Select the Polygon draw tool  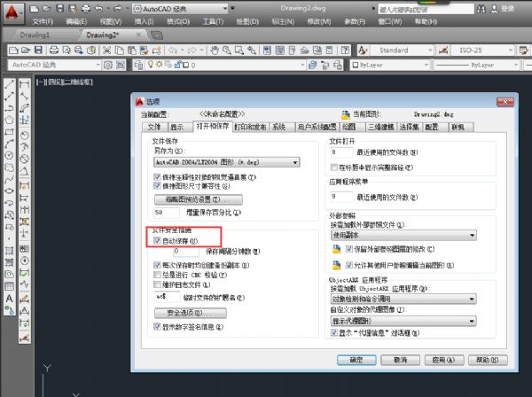(x=10, y=120)
